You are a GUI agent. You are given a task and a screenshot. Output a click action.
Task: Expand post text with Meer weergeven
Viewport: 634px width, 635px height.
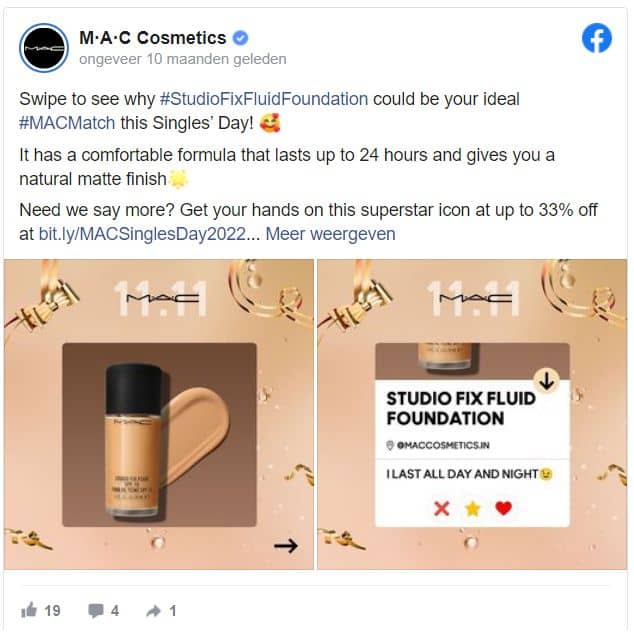(x=330, y=234)
